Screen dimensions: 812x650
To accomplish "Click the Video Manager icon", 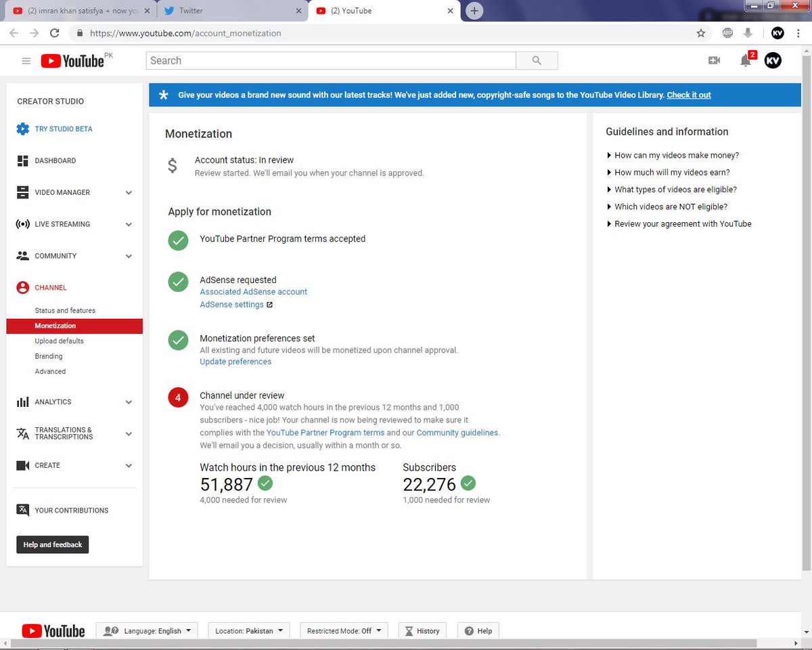I will coord(23,192).
